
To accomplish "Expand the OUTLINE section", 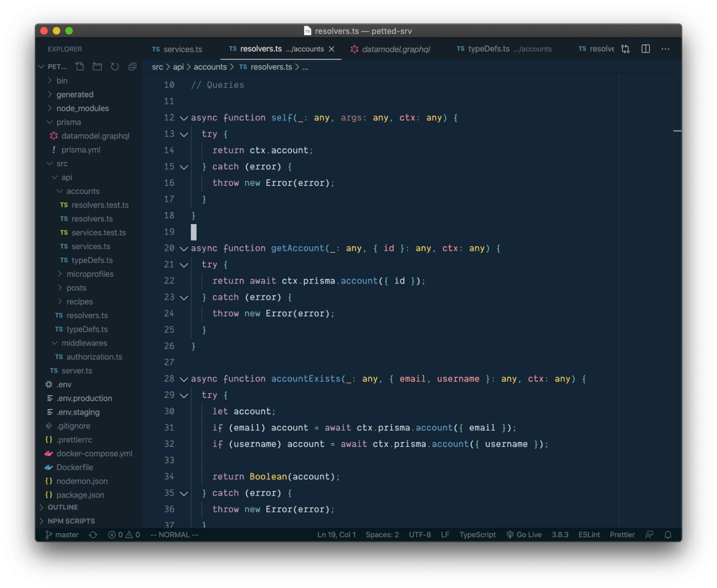I will click(x=89, y=507).
